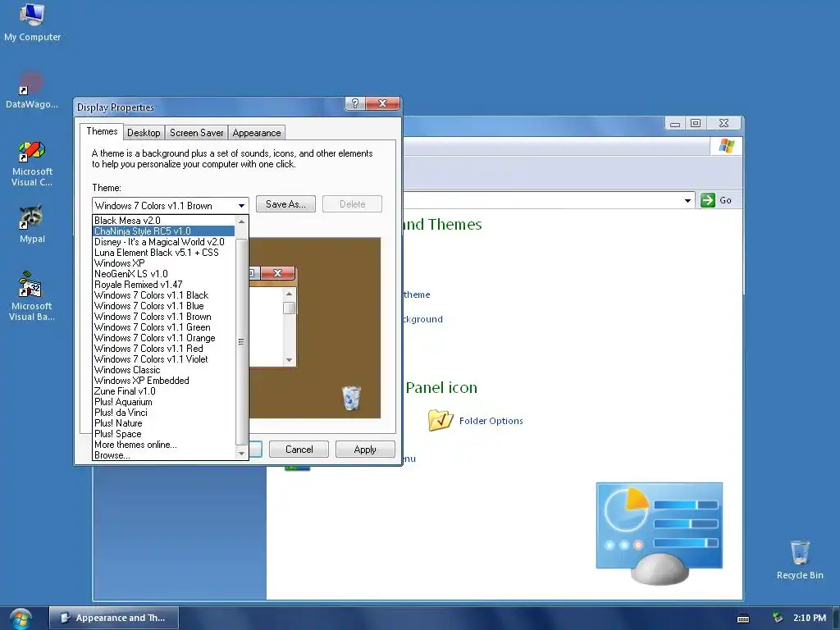Screen dimensions: 840x630
Task: Choose Black Mesa v2.0 theme
Action: tap(163, 220)
